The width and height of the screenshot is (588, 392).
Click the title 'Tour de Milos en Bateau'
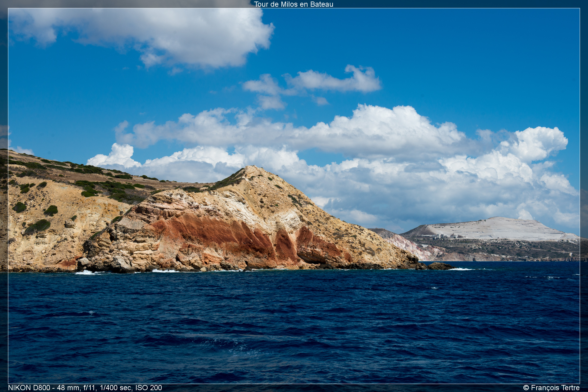point(293,4)
